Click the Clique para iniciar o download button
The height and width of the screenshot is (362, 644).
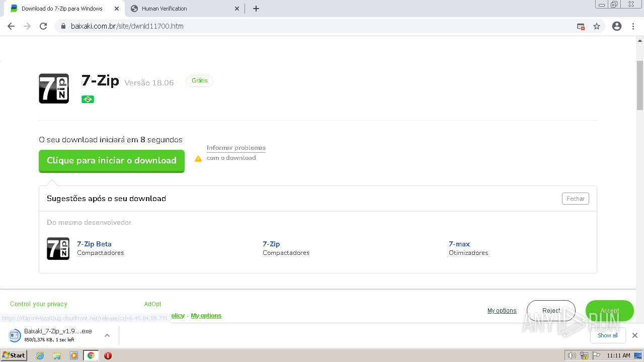coord(112,161)
